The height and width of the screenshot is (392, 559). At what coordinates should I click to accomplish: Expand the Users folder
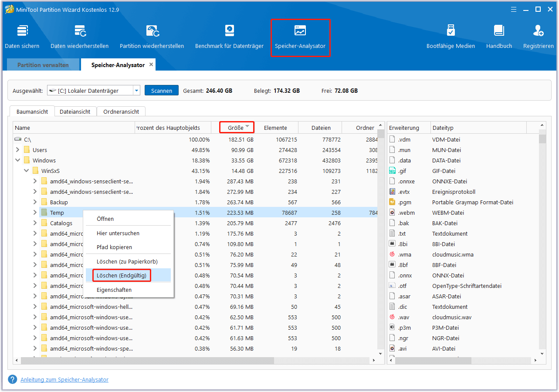(x=17, y=150)
